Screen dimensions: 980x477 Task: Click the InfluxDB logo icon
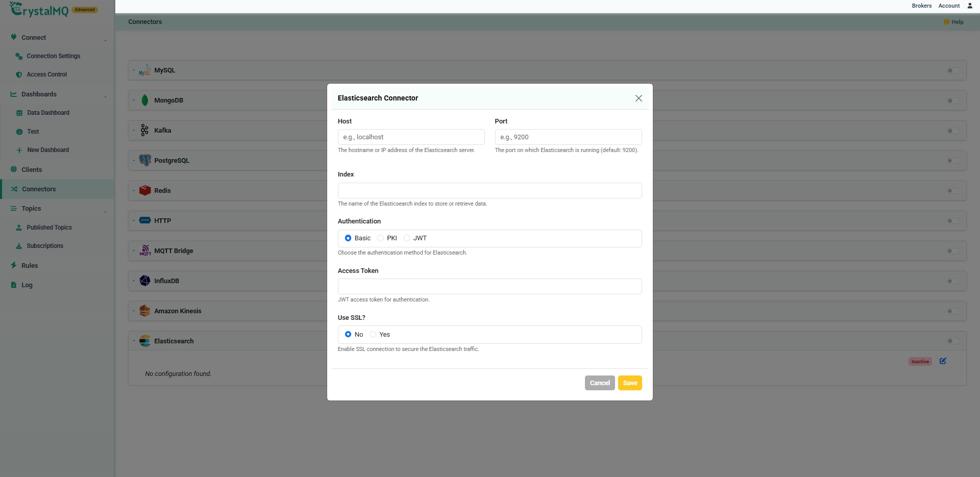[x=145, y=281]
